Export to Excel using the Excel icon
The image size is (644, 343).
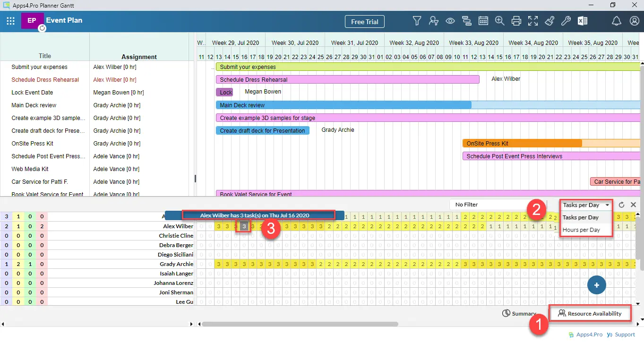[582, 21]
